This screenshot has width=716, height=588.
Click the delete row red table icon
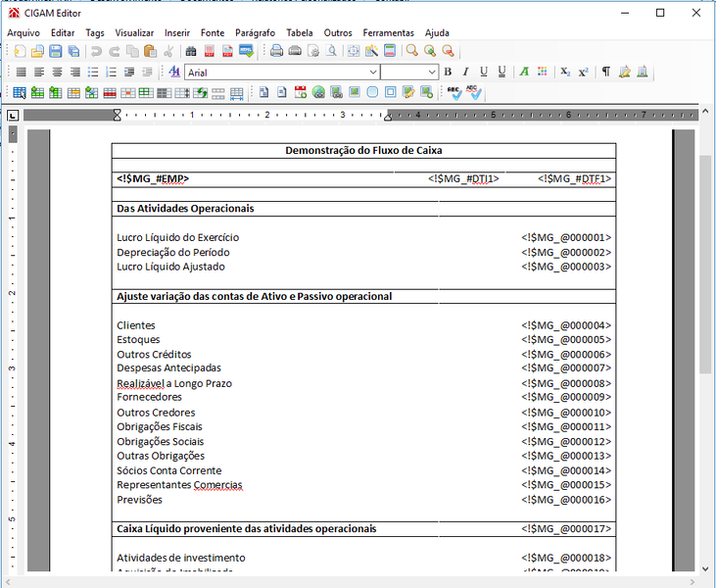[x=110, y=93]
